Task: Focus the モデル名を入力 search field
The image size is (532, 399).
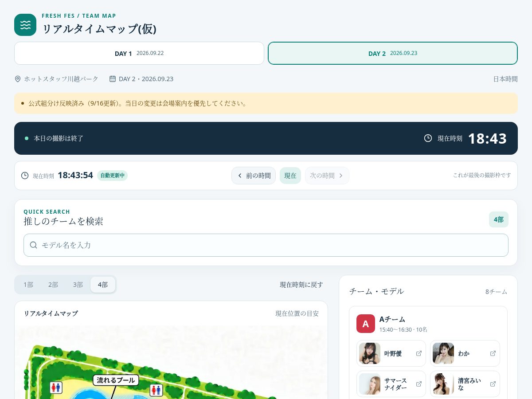Action: 266,245
